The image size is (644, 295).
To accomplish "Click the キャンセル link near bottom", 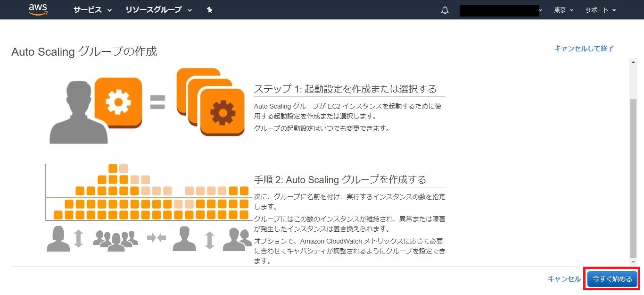I will (564, 279).
